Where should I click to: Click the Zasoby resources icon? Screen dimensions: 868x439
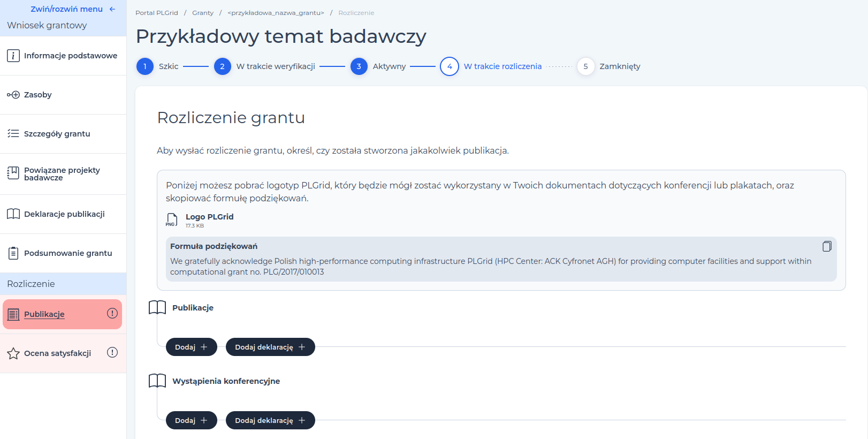(x=13, y=95)
